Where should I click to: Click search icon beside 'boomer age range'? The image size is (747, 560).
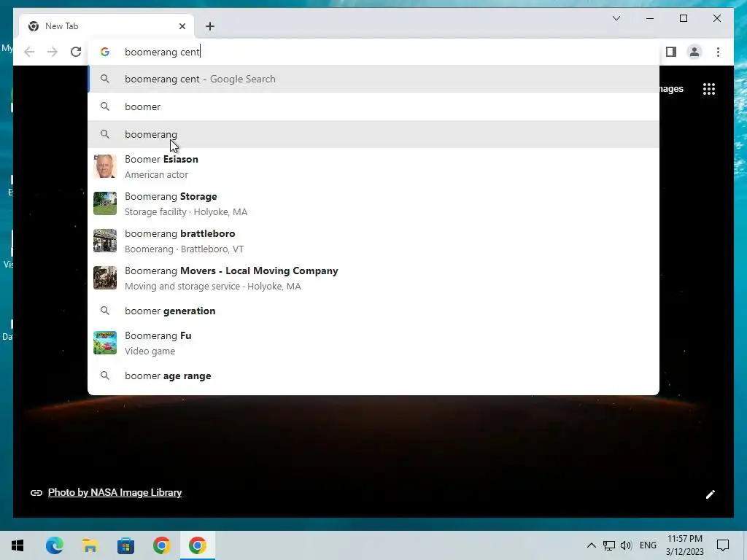105,376
